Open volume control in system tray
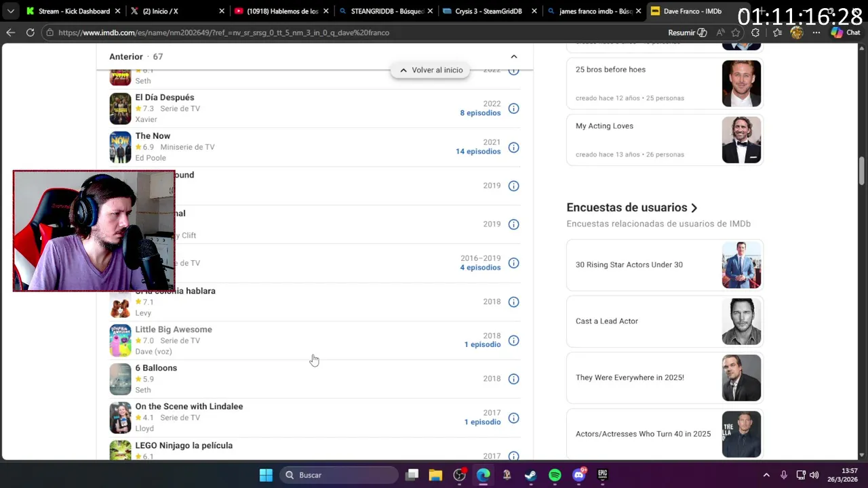This screenshot has width=868, height=488. tap(814, 475)
